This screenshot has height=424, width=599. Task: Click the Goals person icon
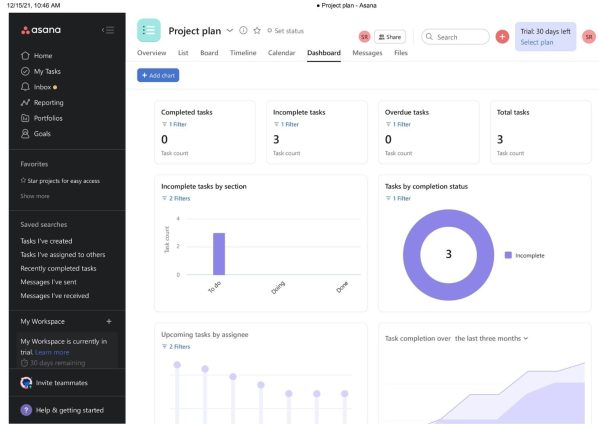click(25, 134)
